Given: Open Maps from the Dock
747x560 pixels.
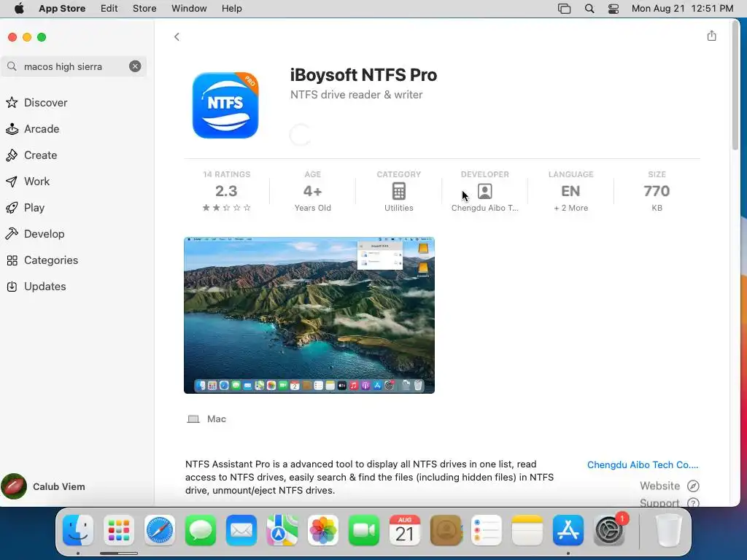Looking at the screenshot, I should click(x=282, y=529).
